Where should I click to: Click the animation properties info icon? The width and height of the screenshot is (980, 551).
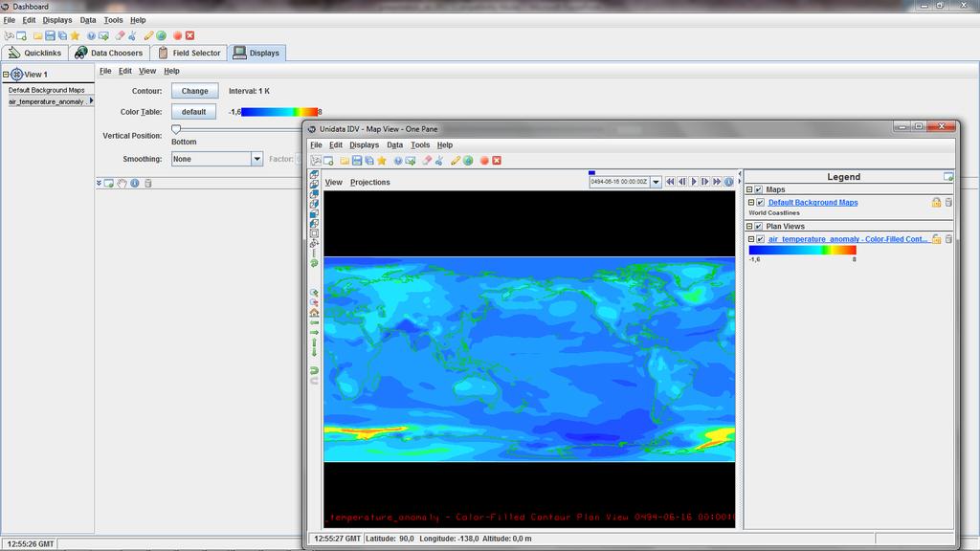(728, 182)
